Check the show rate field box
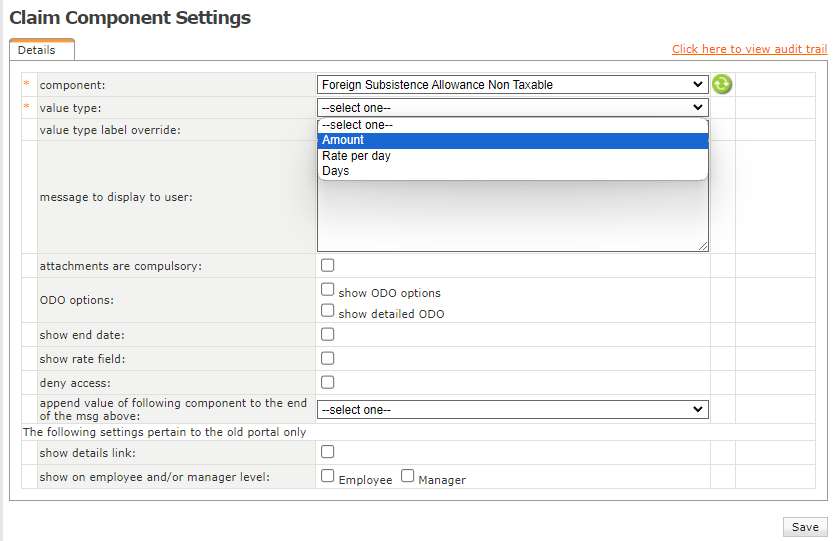This screenshot has height=541, width=835. [x=328, y=358]
